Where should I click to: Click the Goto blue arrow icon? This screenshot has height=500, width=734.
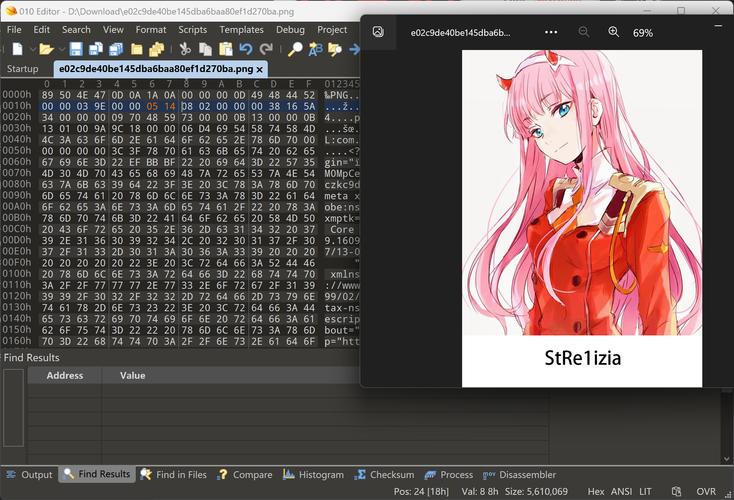click(x=354, y=49)
